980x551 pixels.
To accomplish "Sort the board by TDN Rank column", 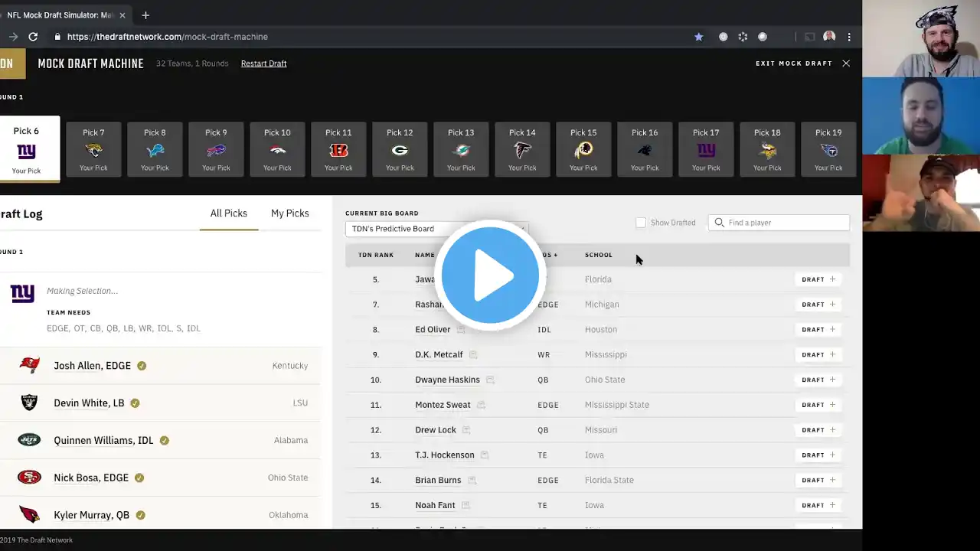I will [375, 255].
